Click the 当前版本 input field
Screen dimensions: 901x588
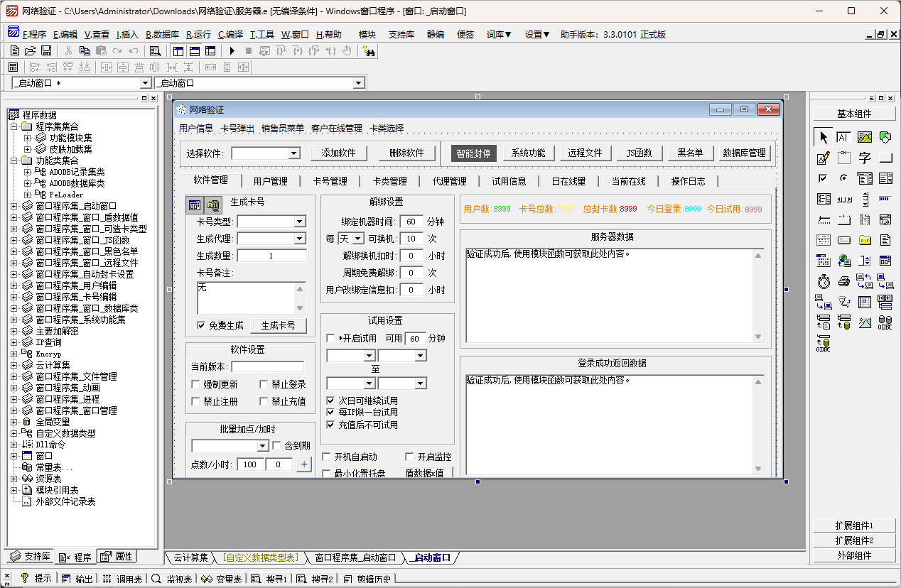point(267,366)
